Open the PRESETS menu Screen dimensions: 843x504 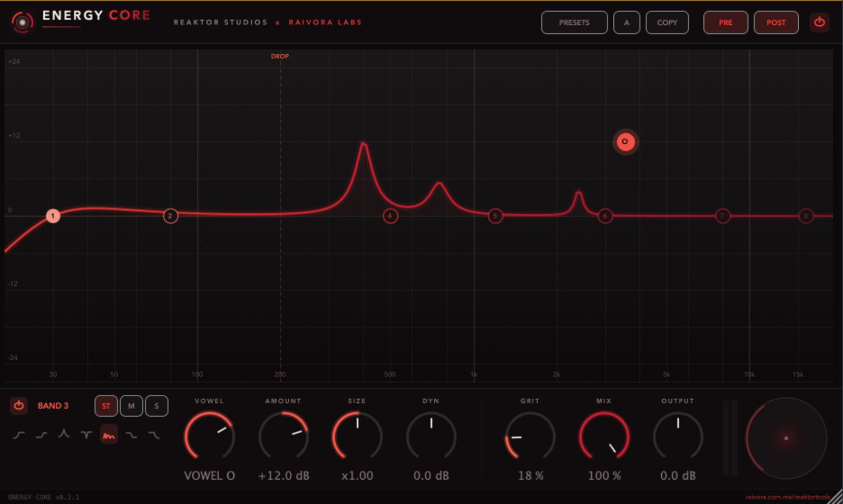(574, 23)
